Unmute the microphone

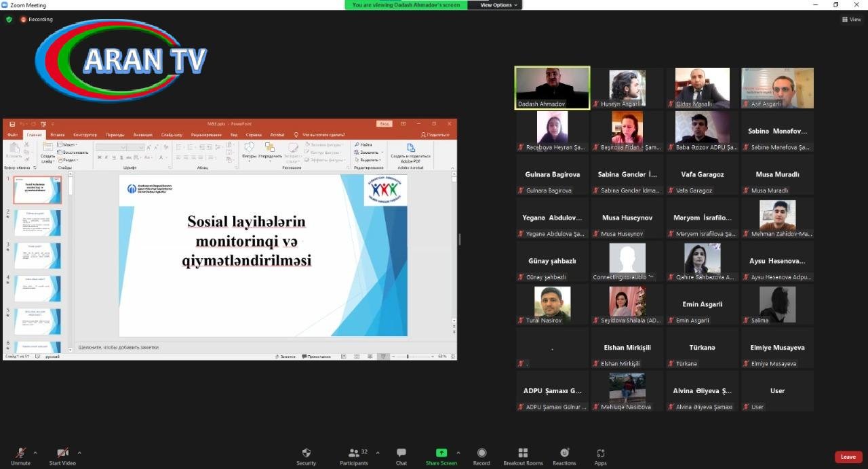20,453
